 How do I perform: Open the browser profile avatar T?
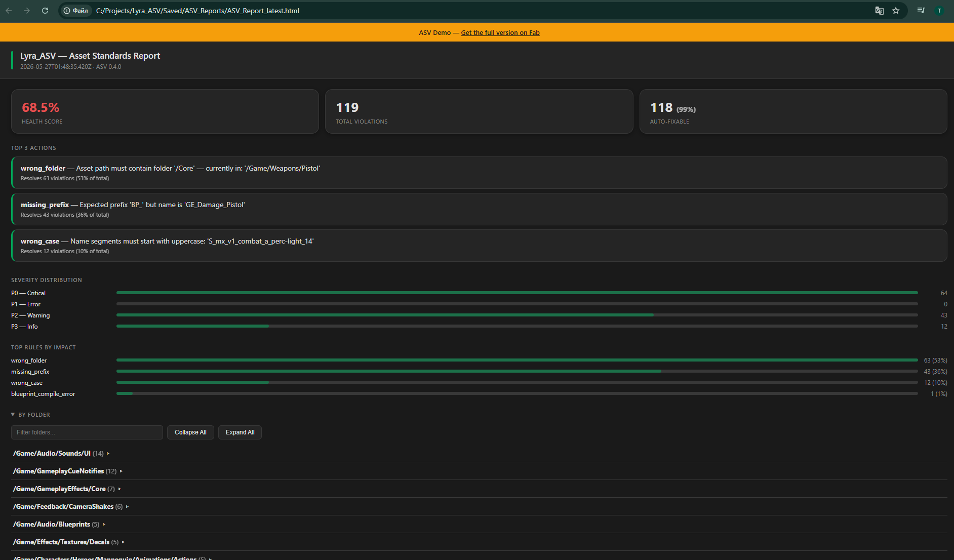[x=939, y=11]
